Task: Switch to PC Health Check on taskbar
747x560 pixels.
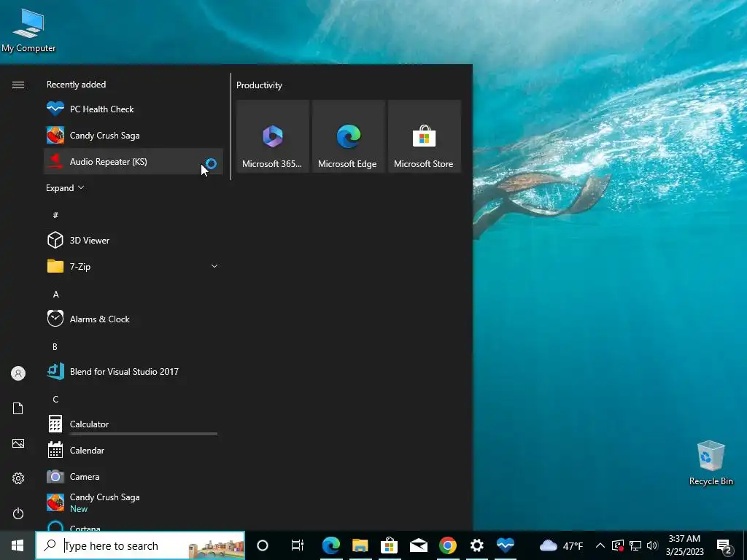Action: [506, 545]
